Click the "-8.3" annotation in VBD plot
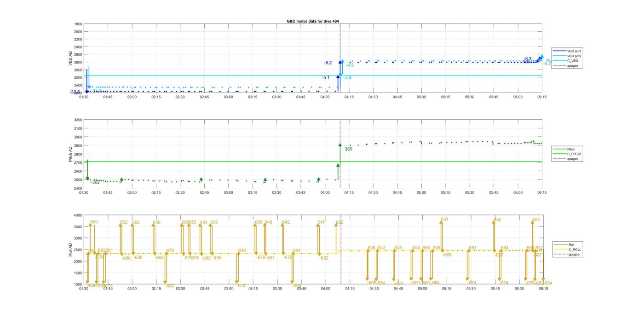Viewport: 644px width, 319px height. coord(528,59)
